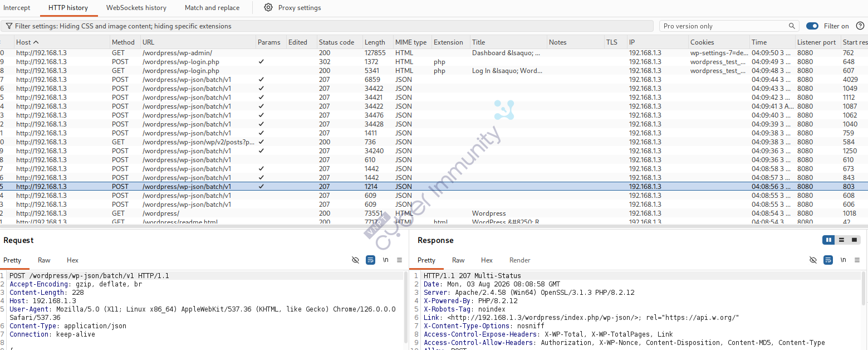Switch Response view to Render
868x350 pixels.
click(x=519, y=260)
